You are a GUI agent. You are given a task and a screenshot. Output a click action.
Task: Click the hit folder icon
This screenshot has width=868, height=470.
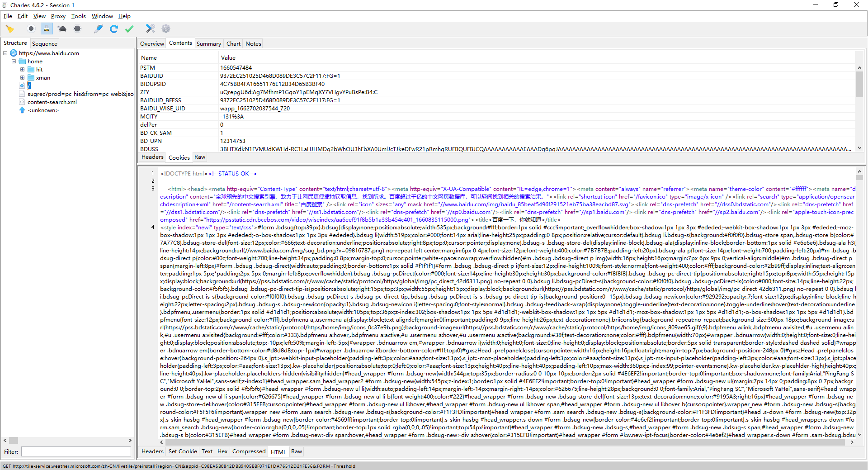(x=31, y=70)
